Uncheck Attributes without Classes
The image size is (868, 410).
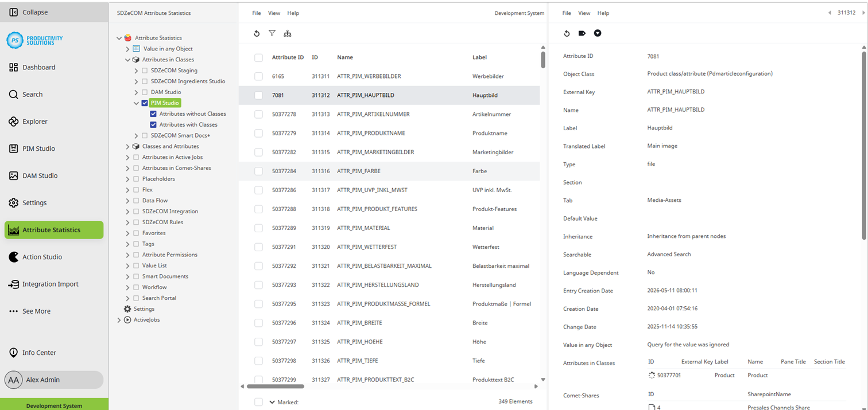(153, 114)
